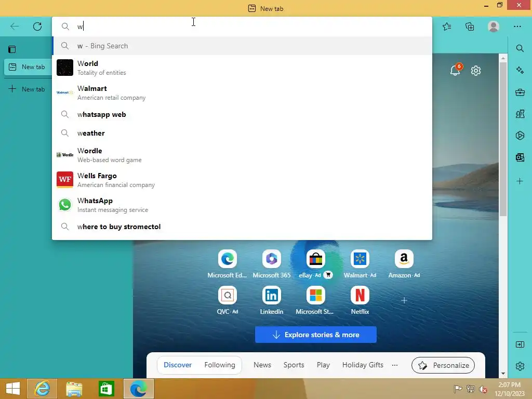This screenshot has width=532, height=399.
Task: Open Favorites star icon in toolbar
Action: (x=447, y=26)
